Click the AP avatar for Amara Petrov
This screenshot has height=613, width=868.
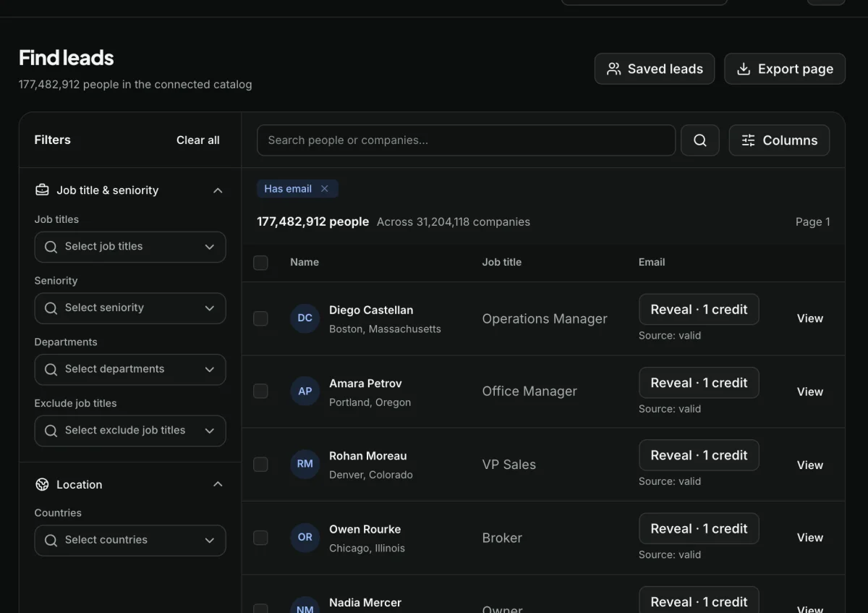point(305,392)
